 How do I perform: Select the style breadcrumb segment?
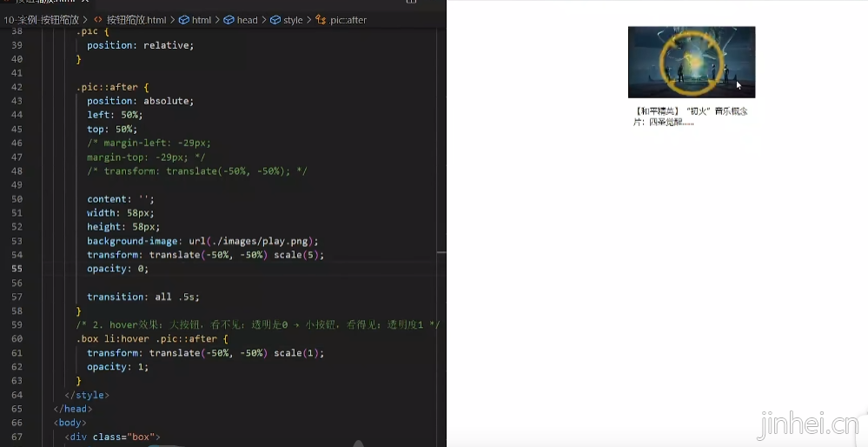coord(293,20)
